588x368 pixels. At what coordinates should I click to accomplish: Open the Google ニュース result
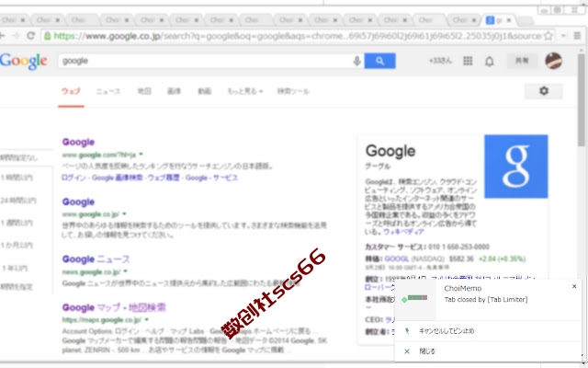[x=96, y=259]
